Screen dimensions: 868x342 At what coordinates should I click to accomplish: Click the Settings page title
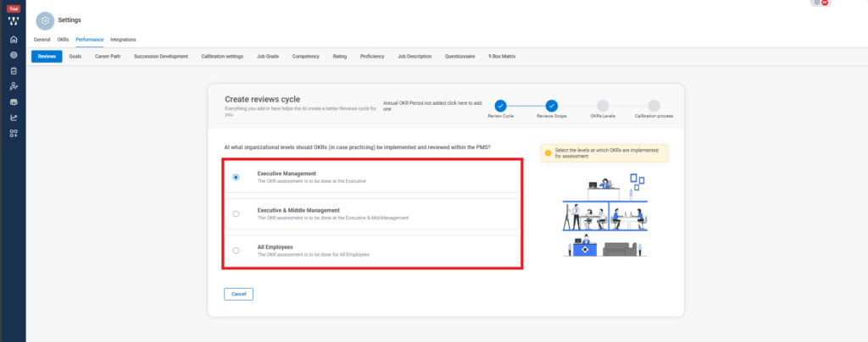tap(70, 19)
